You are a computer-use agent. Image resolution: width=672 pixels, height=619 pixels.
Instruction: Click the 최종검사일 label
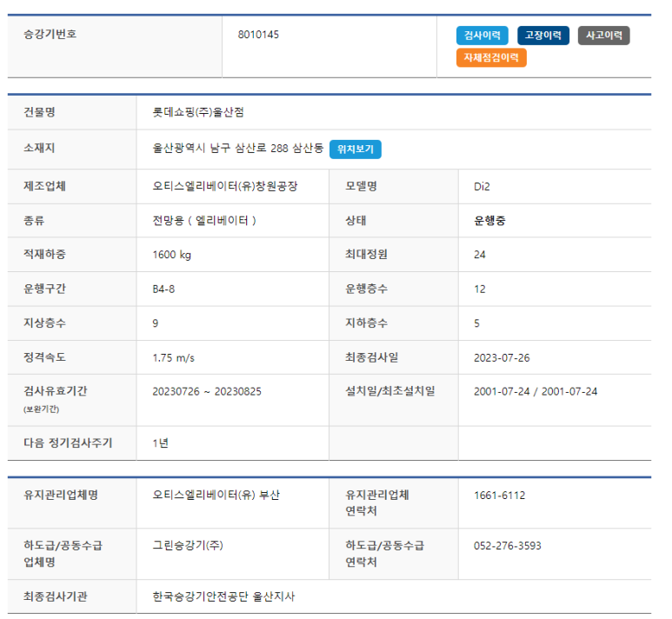click(x=371, y=357)
